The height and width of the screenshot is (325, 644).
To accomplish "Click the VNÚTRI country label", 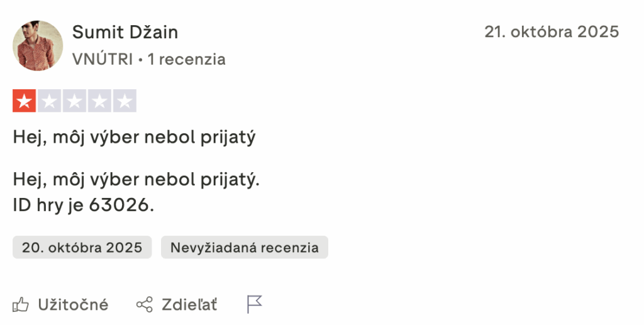I will tap(103, 60).
